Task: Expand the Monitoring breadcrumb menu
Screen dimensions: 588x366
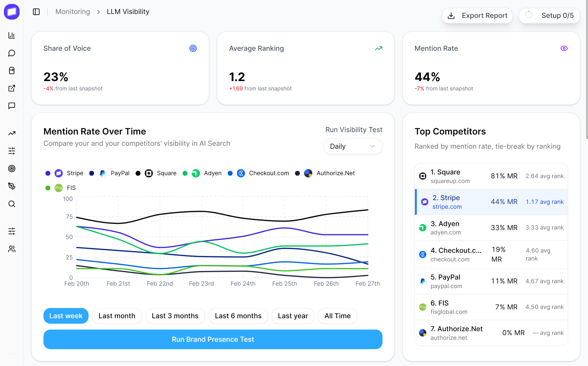Action: pos(73,12)
